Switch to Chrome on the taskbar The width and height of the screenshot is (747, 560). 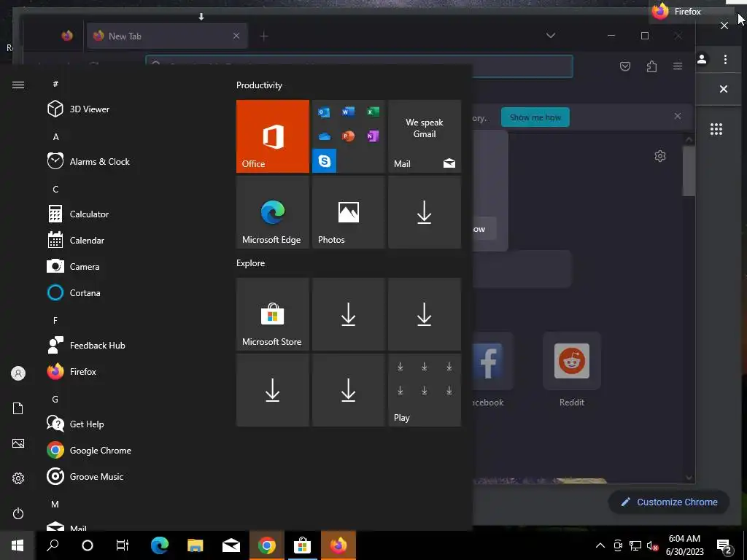(267, 545)
